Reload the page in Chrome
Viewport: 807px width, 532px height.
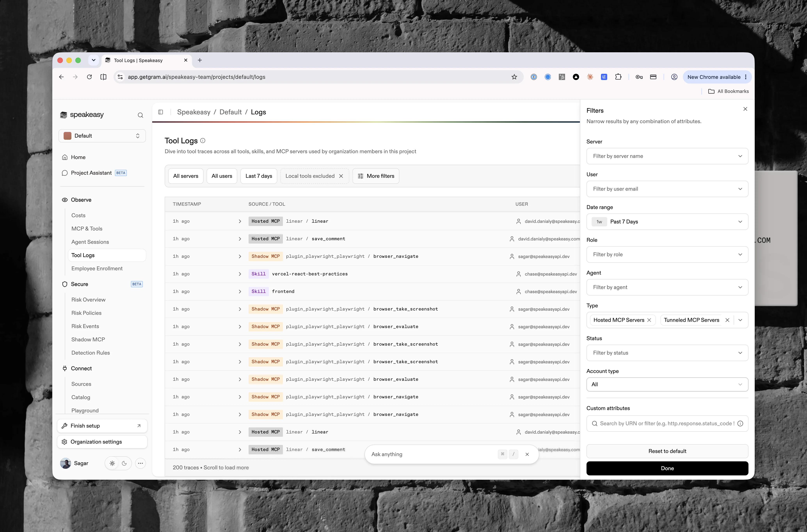coord(89,77)
